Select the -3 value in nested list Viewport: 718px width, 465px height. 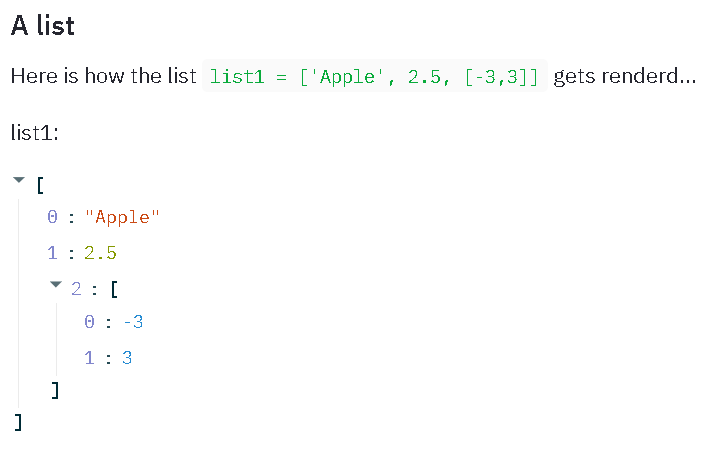(x=134, y=321)
